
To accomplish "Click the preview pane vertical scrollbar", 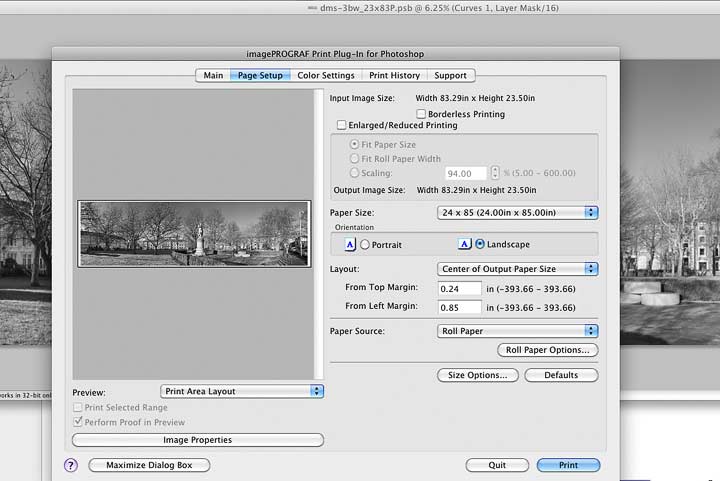I will 319,234.
